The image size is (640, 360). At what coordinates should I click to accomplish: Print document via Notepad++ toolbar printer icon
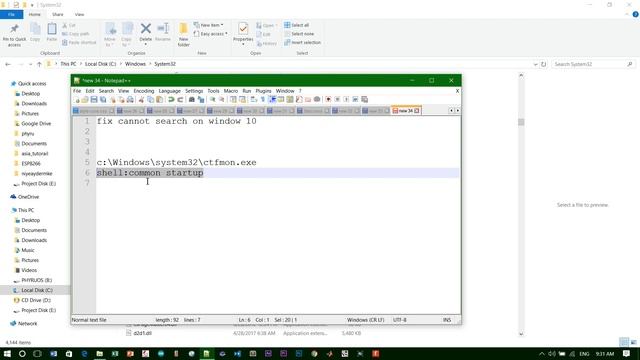(x=130, y=100)
